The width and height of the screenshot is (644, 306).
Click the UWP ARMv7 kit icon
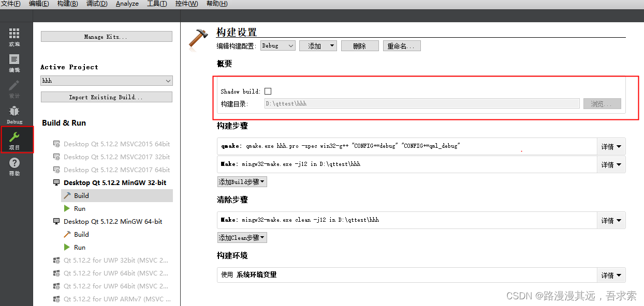(56, 299)
